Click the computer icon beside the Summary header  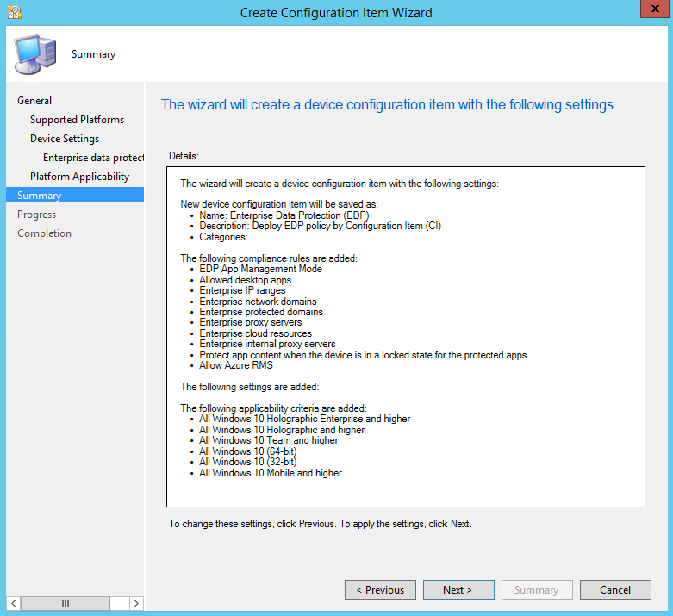pyautogui.click(x=34, y=54)
